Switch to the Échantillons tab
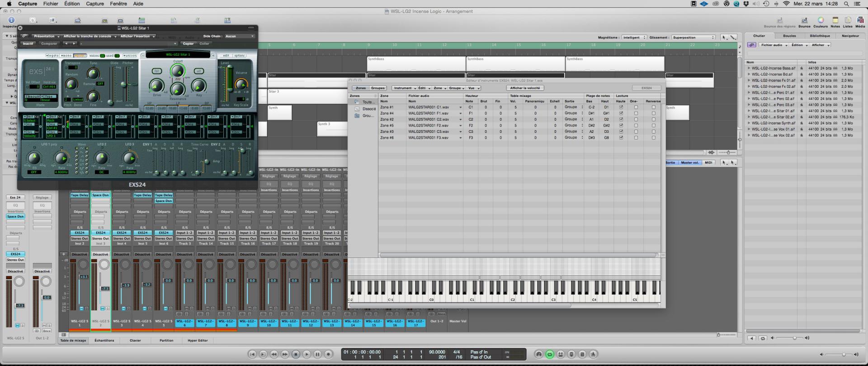 pyautogui.click(x=104, y=340)
